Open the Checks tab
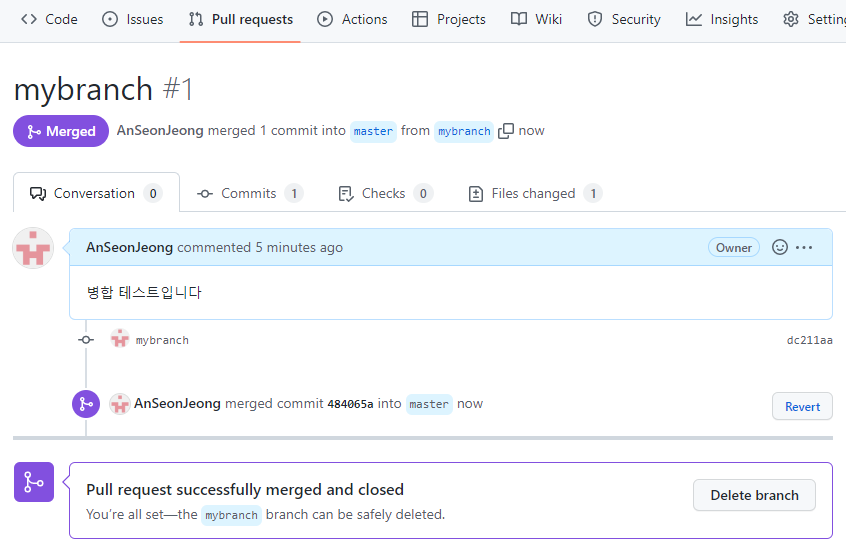 (385, 193)
